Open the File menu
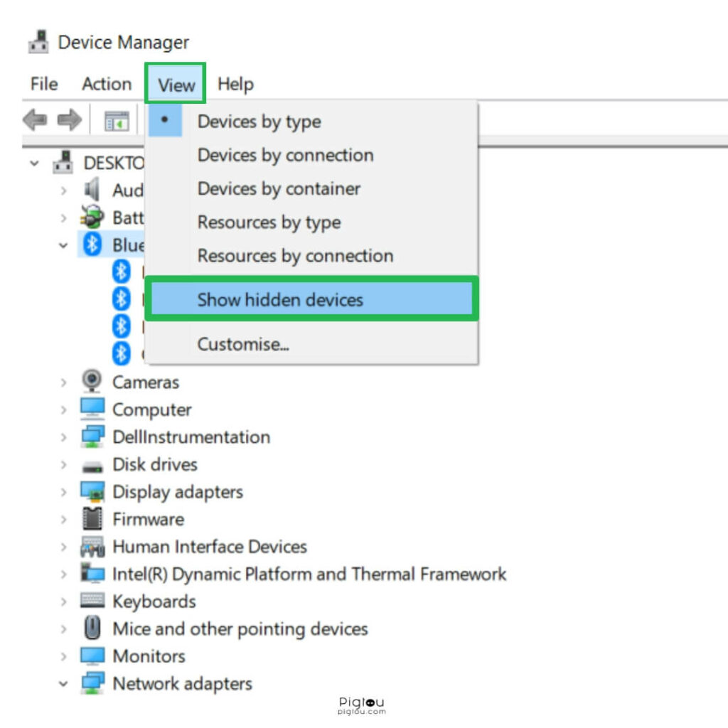 (x=44, y=84)
